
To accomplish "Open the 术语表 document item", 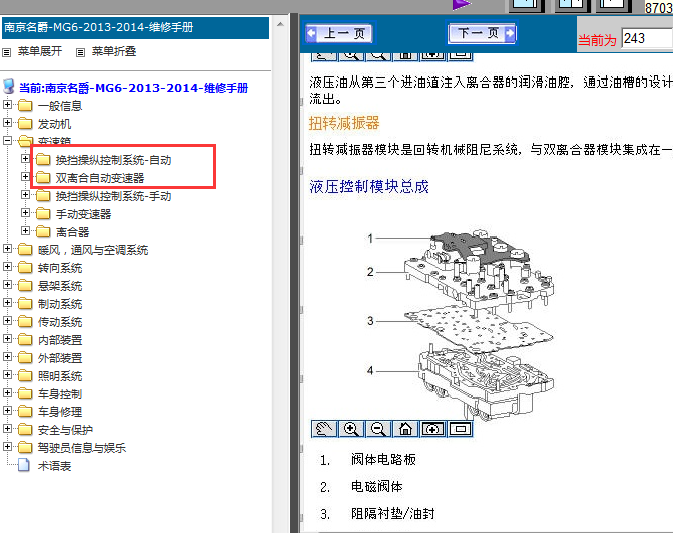I will pos(54,466).
